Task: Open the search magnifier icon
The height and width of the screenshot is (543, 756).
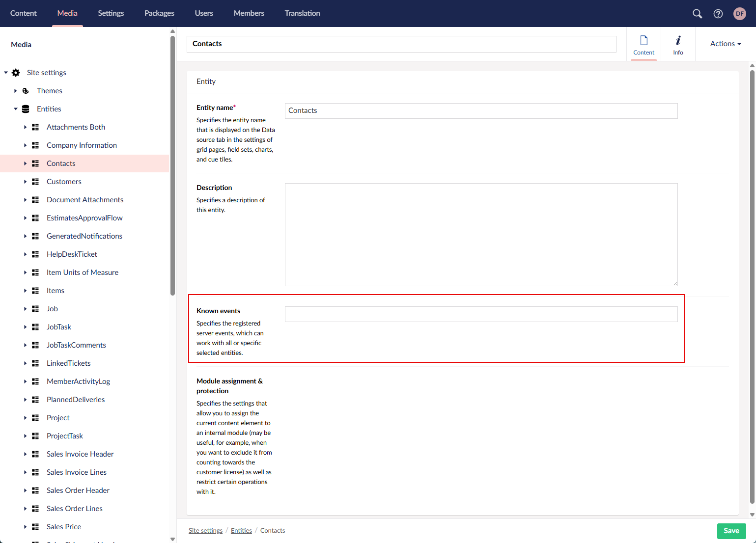Action: click(x=697, y=14)
